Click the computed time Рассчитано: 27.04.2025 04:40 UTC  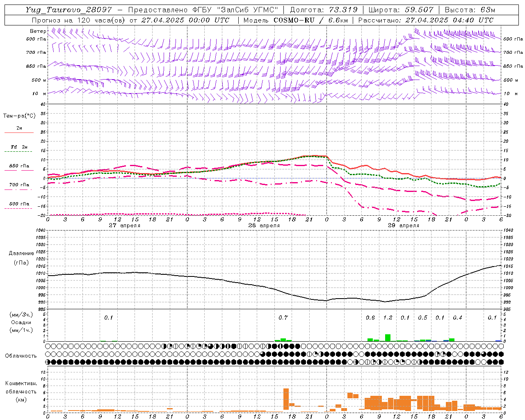426,20
